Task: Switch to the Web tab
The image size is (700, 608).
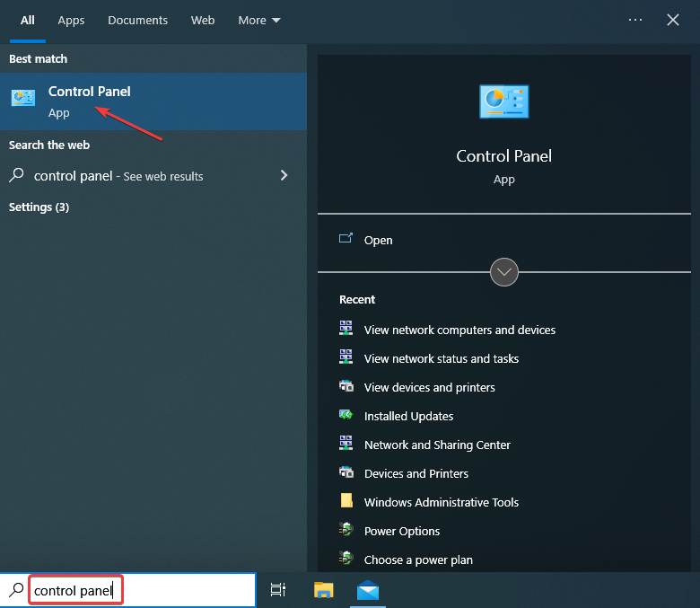Action: (203, 21)
